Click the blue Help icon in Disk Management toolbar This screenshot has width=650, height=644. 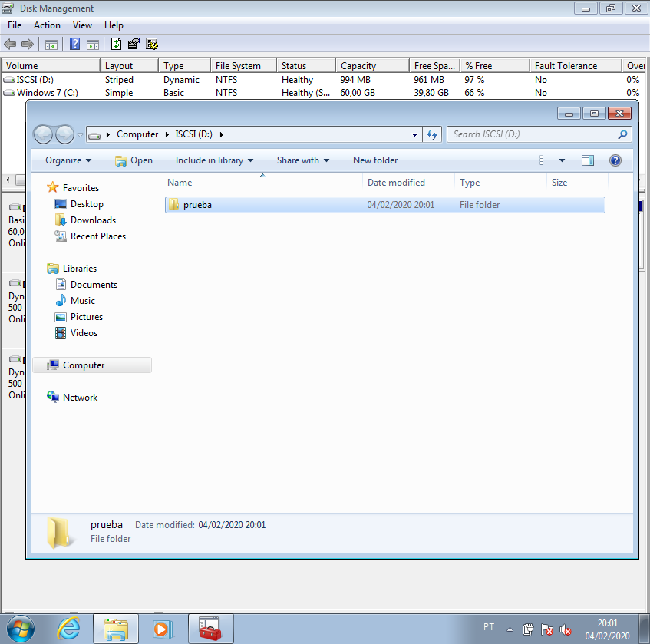75,45
